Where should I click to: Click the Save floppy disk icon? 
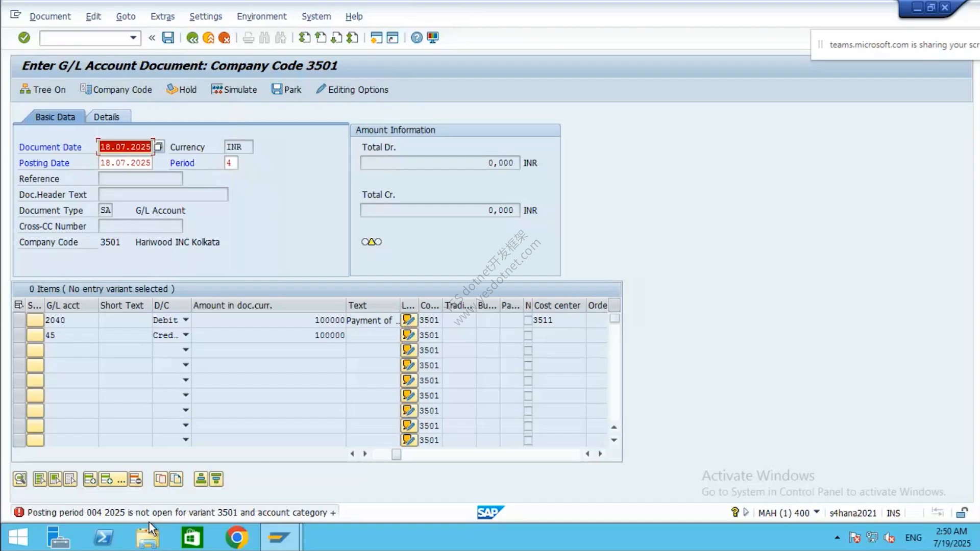pyautogui.click(x=168, y=38)
